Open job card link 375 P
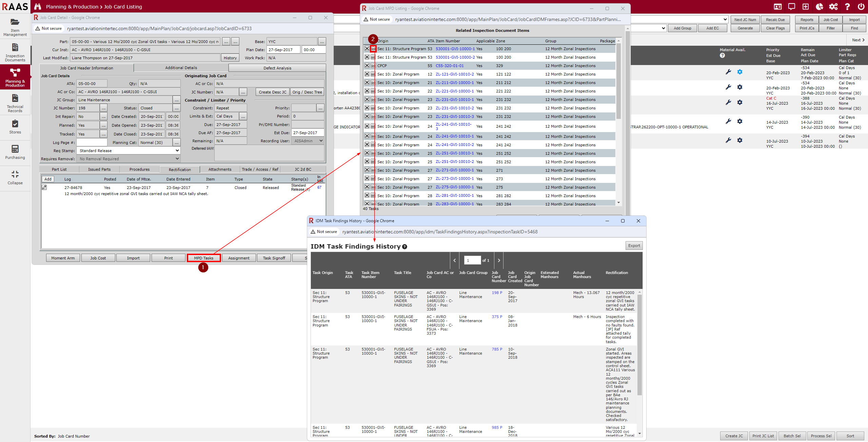Image resolution: width=868 pixels, height=442 pixels. tap(497, 317)
